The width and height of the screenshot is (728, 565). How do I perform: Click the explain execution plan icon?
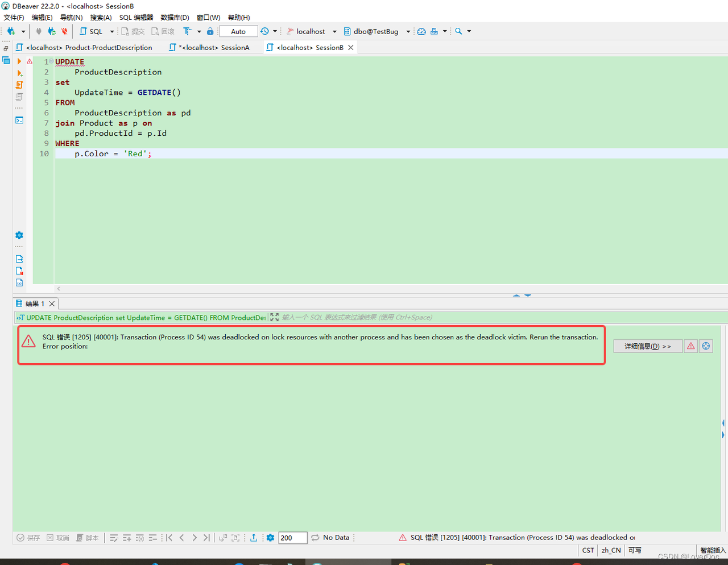[19, 97]
